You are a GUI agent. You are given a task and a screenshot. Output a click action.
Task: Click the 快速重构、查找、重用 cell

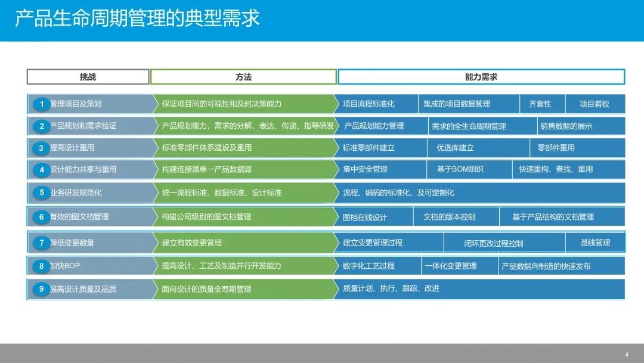[x=569, y=169]
